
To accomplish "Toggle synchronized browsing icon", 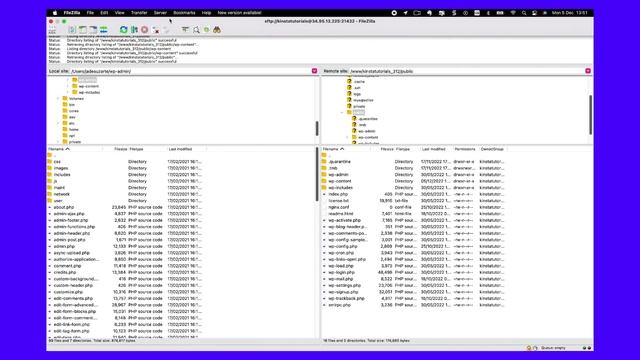I will point(207,30).
